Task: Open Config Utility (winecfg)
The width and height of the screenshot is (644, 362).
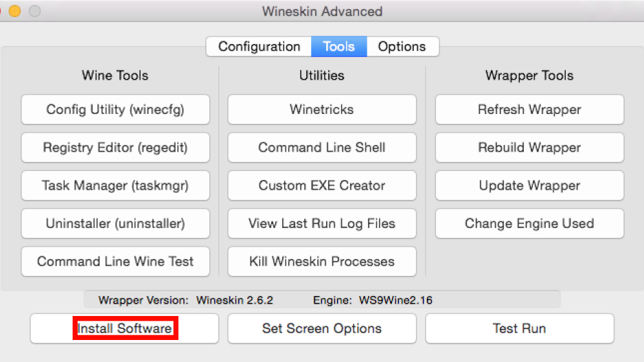Action: coord(115,110)
